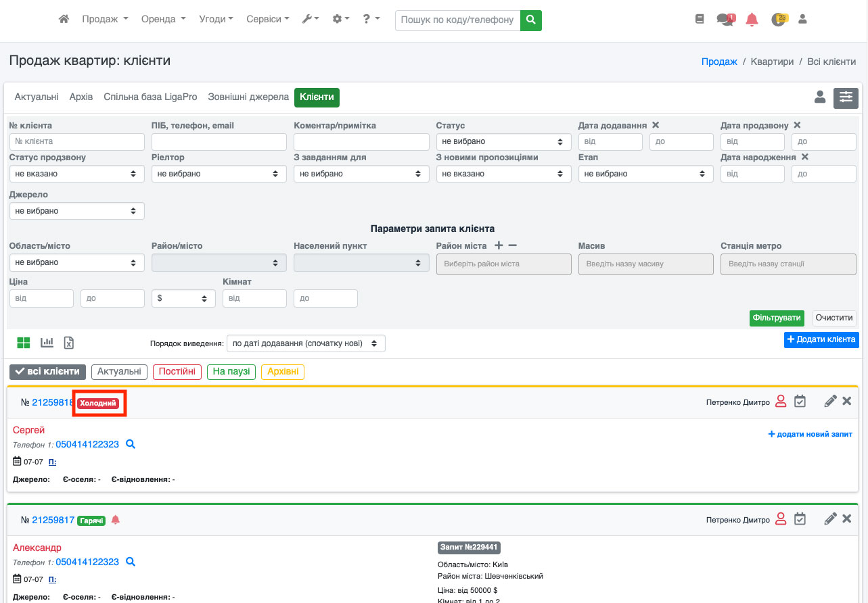Image resolution: width=868 pixels, height=603 pixels.
Task: Click the '№ клієнта' input field
Action: click(77, 142)
